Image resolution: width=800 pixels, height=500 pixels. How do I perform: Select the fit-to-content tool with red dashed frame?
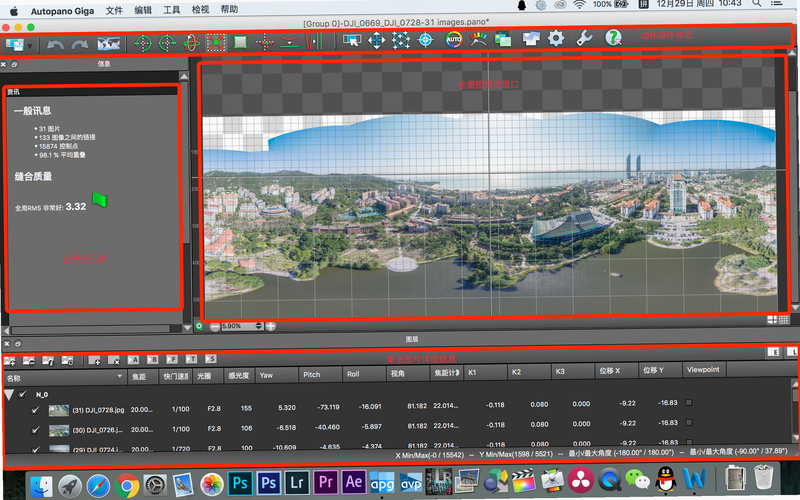pyautogui.click(x=216, y=42)
